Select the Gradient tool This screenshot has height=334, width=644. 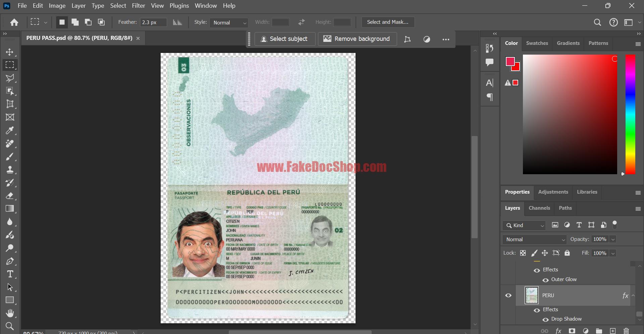tap(10, 209)
